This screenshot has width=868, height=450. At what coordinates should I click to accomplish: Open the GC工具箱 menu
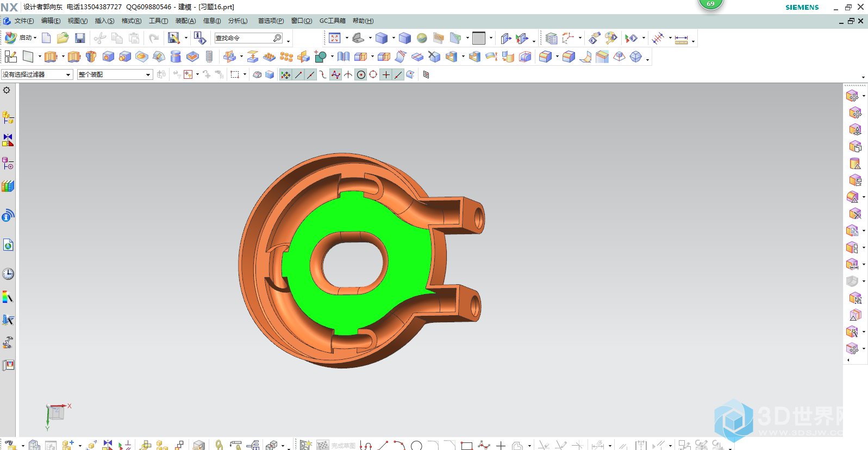click(x=332, y=21)
